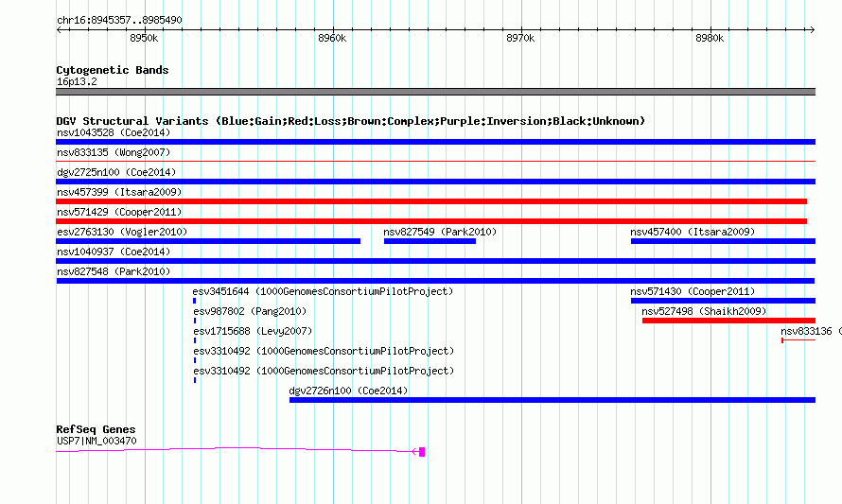
Task: Click the magenta USP7 intron line
Action: pos(237,449)
